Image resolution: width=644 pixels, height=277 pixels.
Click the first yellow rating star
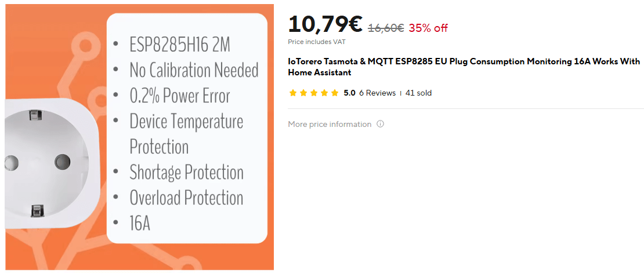pos(292,93)
